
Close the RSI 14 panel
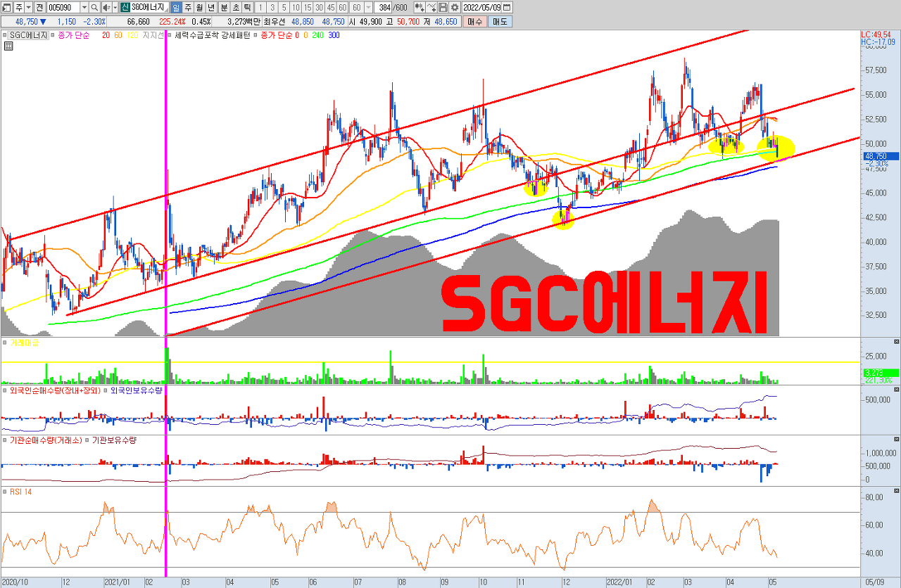pos(896,491)
